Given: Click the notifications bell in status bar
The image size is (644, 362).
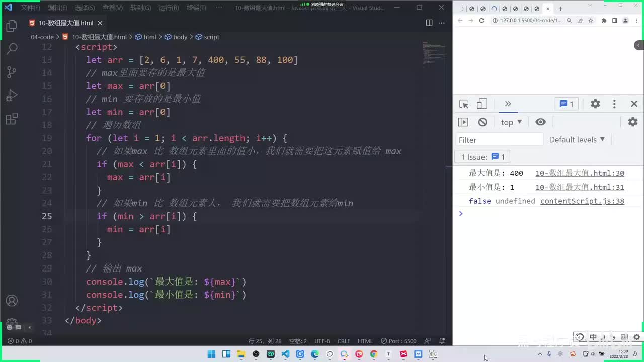Looking at the screenshot, I should [442, 341].
